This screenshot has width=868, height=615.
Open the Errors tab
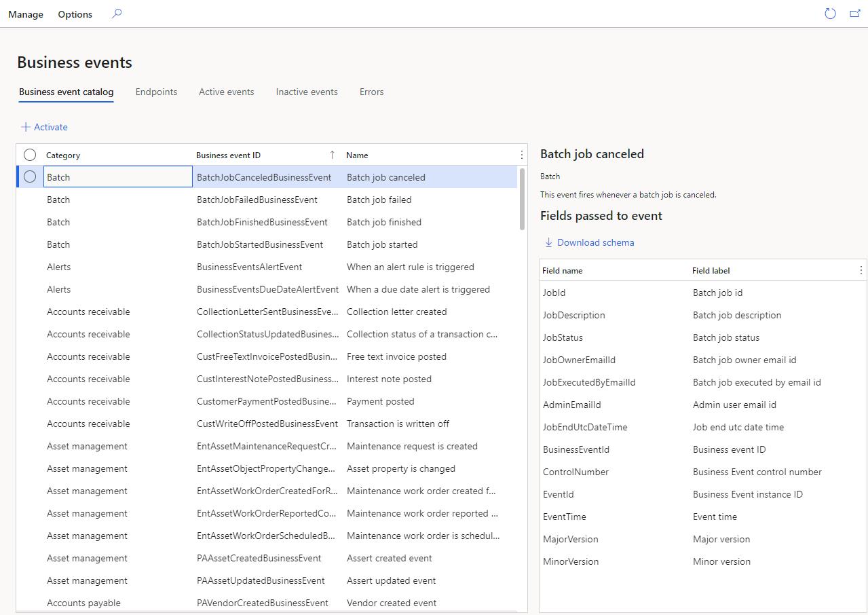click(371, 92)
